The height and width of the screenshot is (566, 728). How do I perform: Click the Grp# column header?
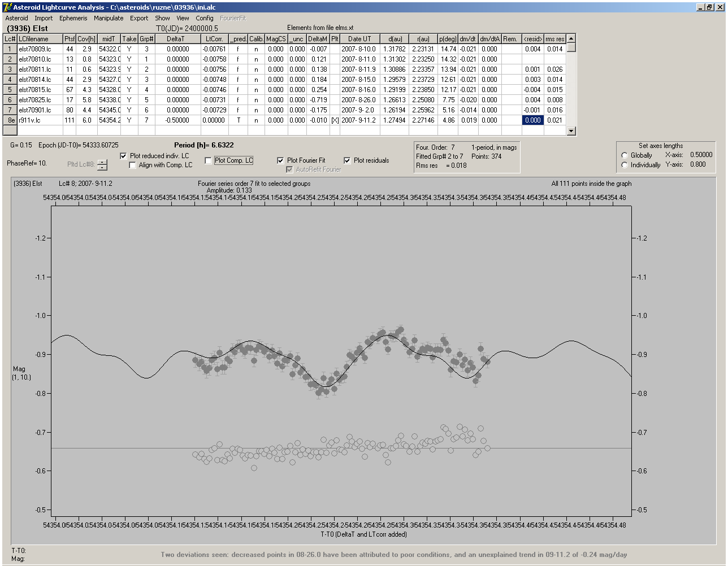click(x=146, y=39)
